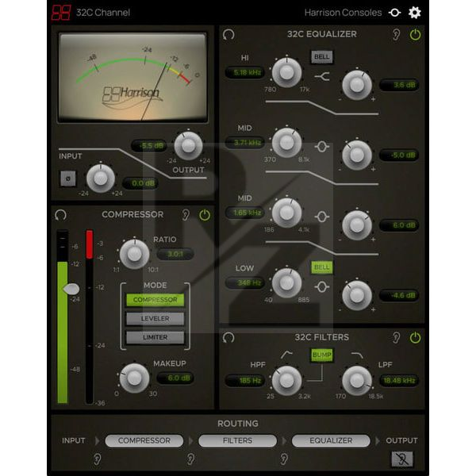476x476 pixels.
Task: Click the compressor threshold slider handle
Action: point(71,289)
